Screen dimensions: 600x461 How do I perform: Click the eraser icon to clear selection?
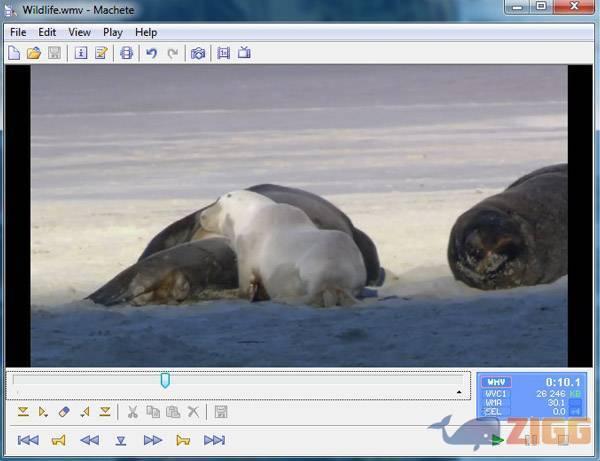(x=65, y=412)
